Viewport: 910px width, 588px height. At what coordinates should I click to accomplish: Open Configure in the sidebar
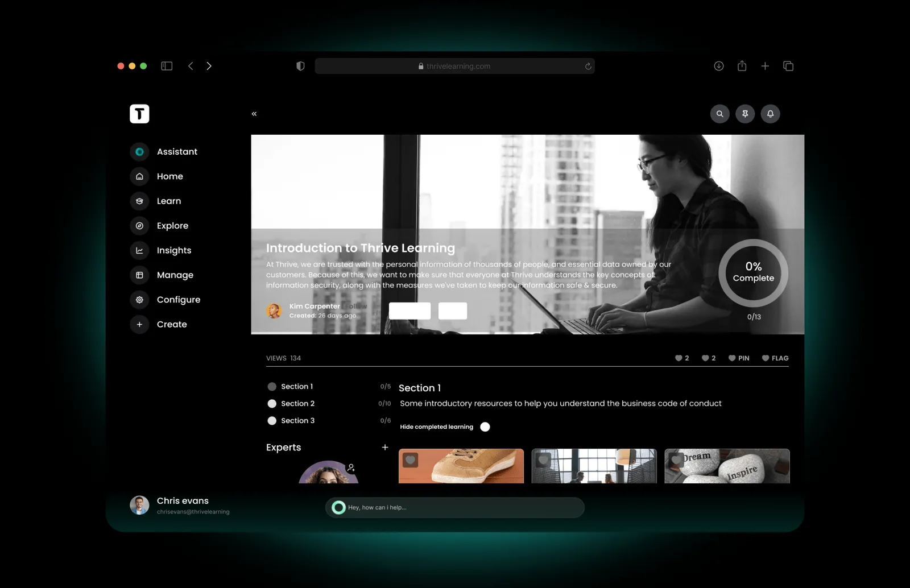(x=166, y=300)
